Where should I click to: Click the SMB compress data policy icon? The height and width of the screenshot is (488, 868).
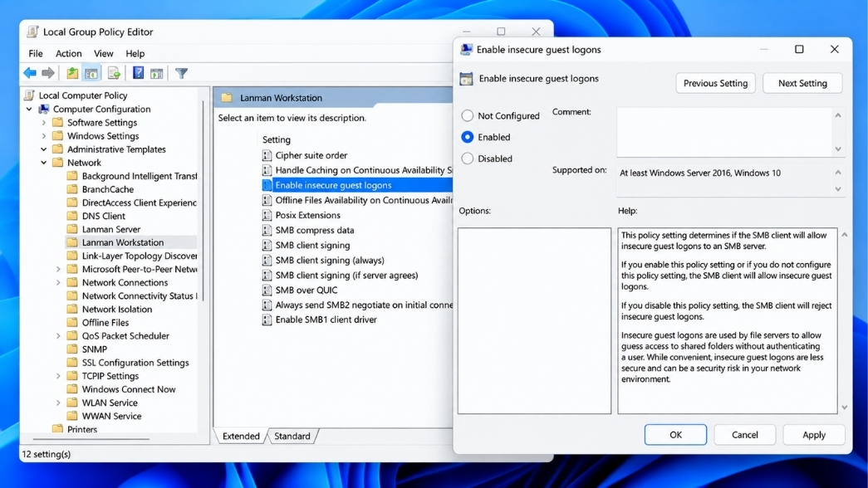pos(267,230)
